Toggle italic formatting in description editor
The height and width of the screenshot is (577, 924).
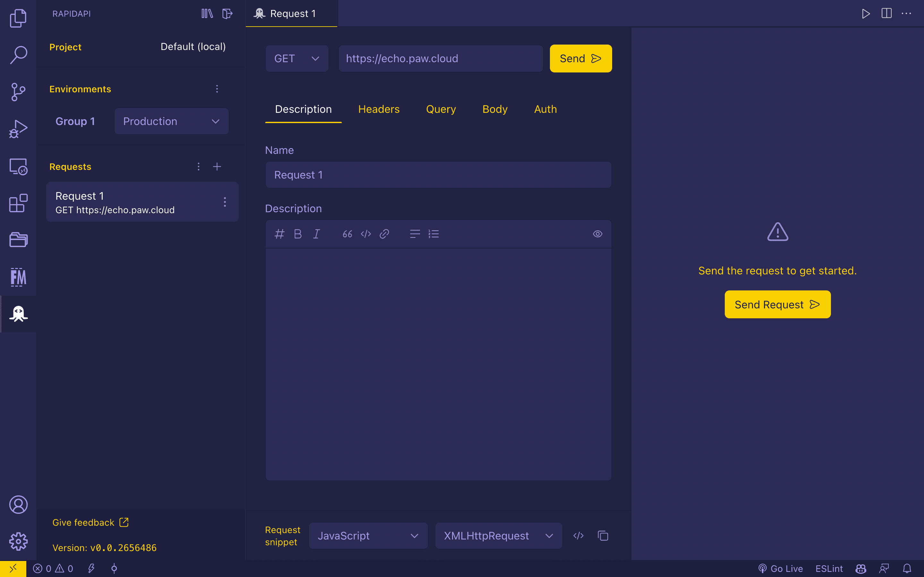(x=316, y=233)
